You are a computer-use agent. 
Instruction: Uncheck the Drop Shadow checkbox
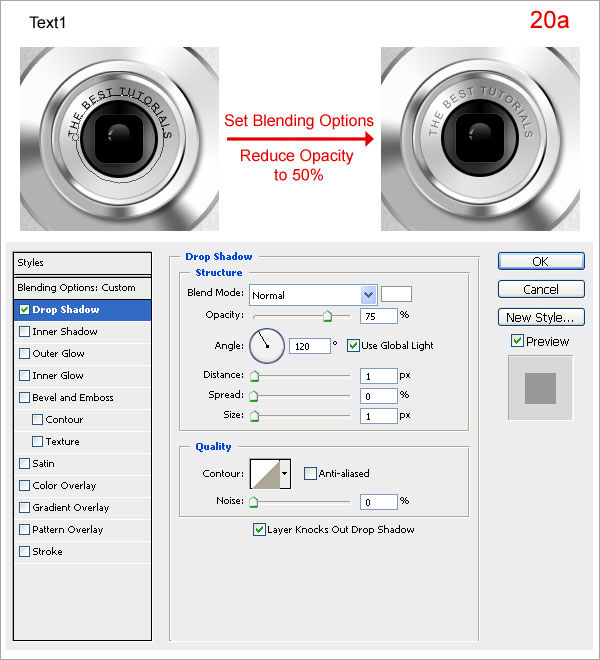(x=24, y=310)
